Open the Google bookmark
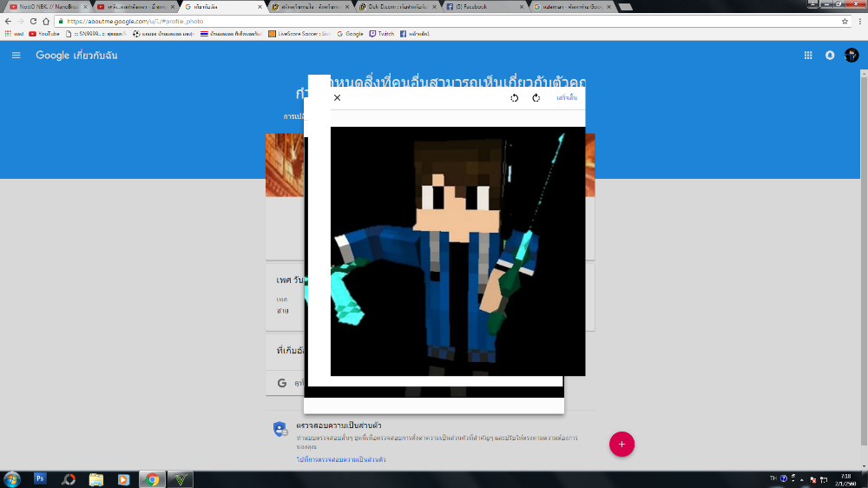The width and height of the screenshot is (868, 488). [x=350, y=34]
